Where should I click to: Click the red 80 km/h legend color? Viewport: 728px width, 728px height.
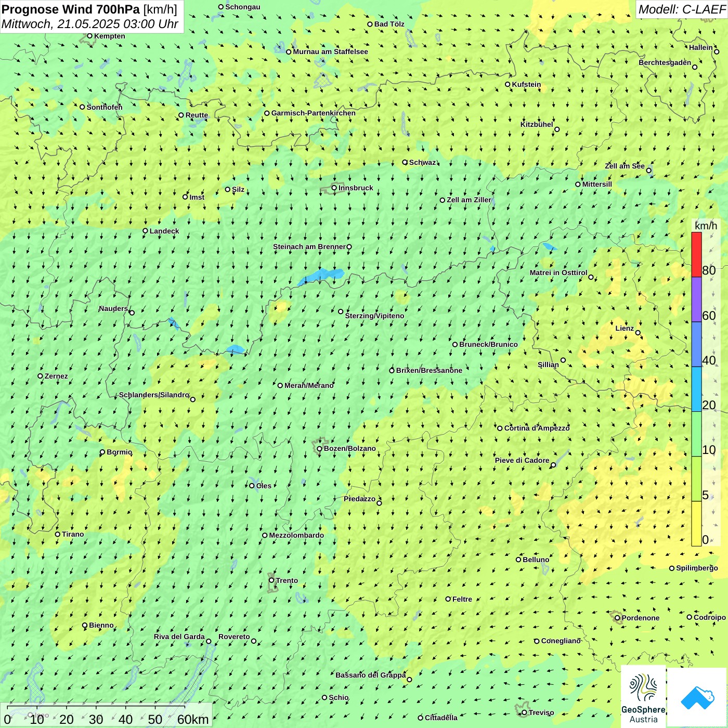point(696,254)
